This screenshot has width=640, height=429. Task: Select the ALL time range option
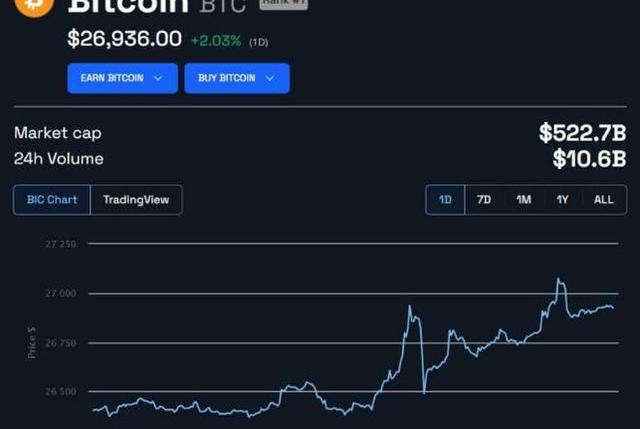603,200
